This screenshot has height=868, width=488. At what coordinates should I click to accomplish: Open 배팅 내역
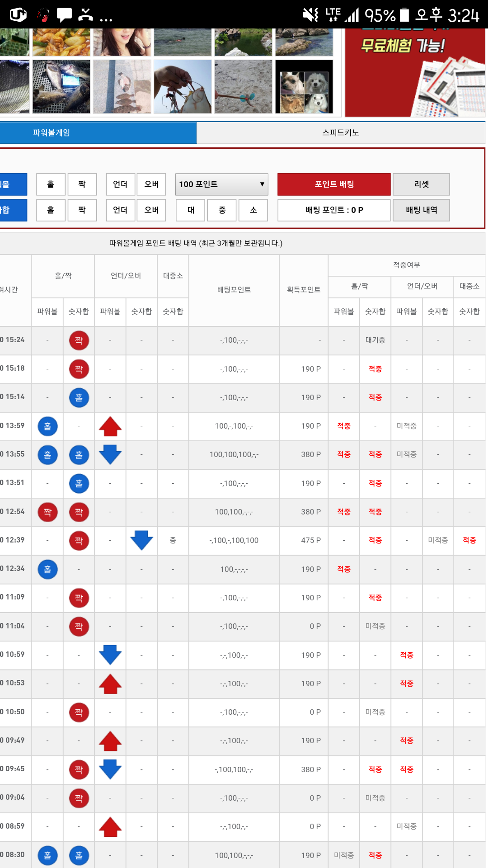click(421, 210)
